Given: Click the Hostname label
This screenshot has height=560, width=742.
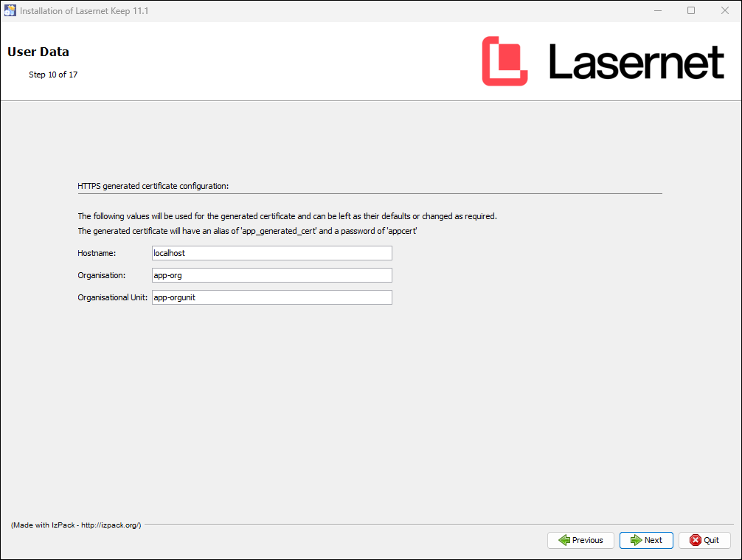Looking at the screenshot, I should 97,253.
